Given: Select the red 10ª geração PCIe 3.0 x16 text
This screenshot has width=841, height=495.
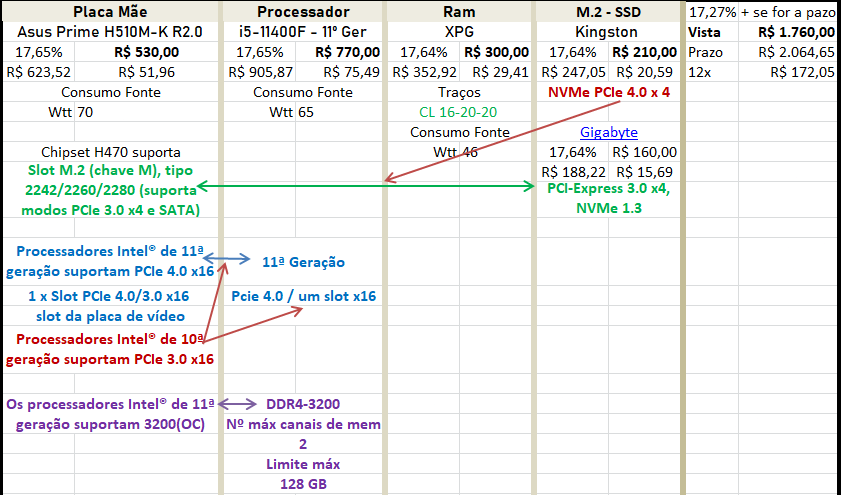Looking at the screenshot, I should tap(110, 349).
